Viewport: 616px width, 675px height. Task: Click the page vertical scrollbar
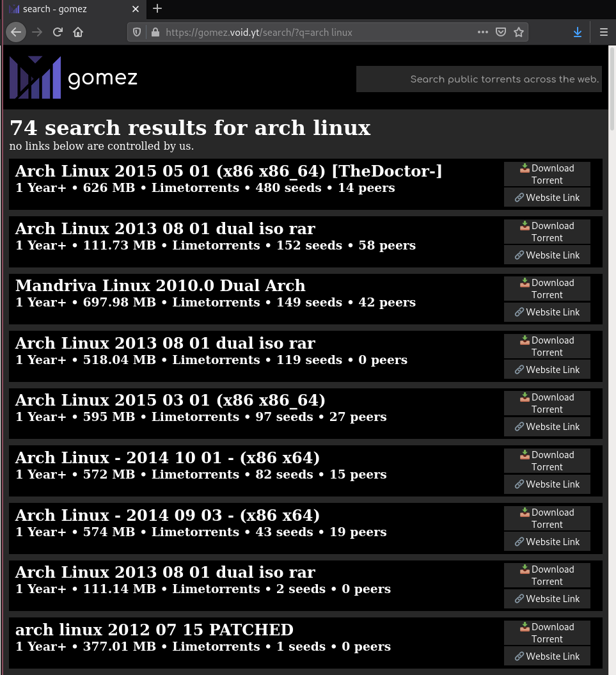612,88
